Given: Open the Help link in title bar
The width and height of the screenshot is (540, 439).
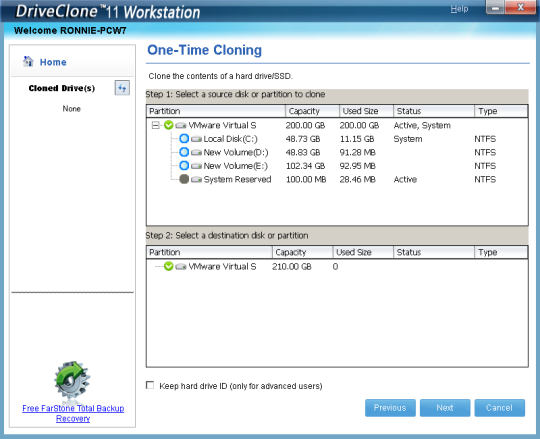Looking at the screenshot, I should [x=459, y=9].
